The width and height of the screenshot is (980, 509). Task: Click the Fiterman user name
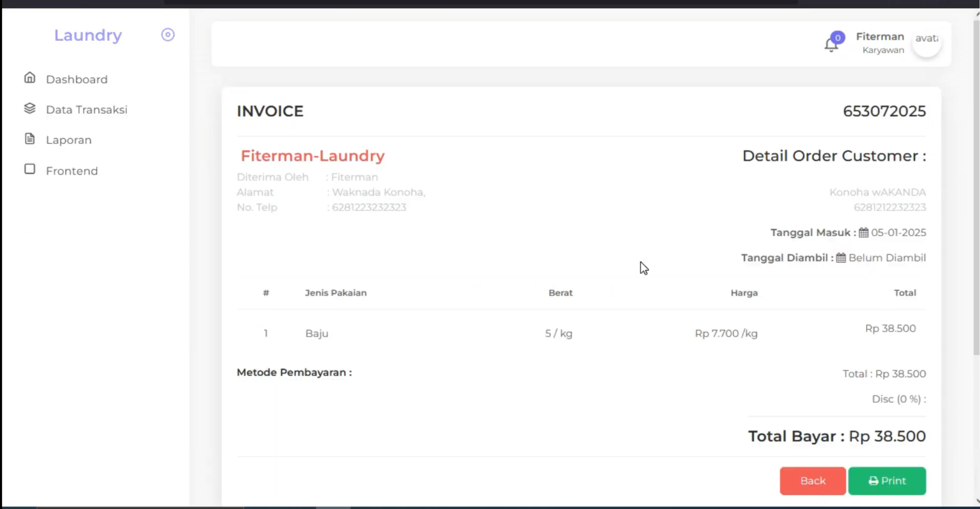[880, 36]
